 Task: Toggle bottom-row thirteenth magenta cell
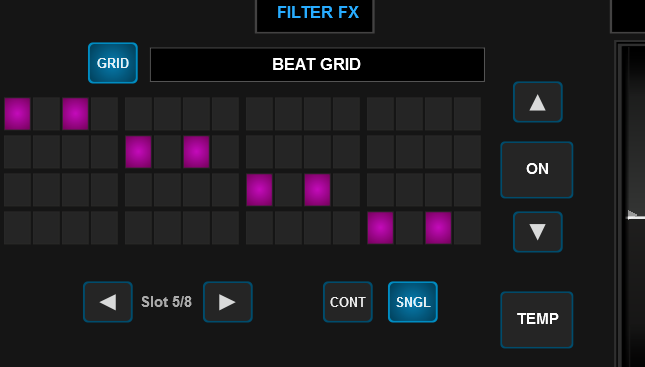[x=380, y=228]
